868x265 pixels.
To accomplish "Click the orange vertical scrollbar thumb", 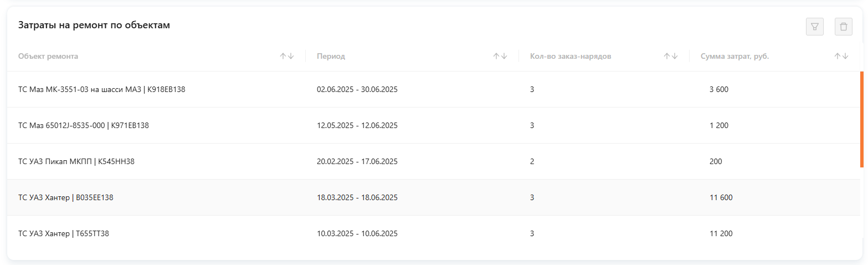I will [x=861, y=119].
